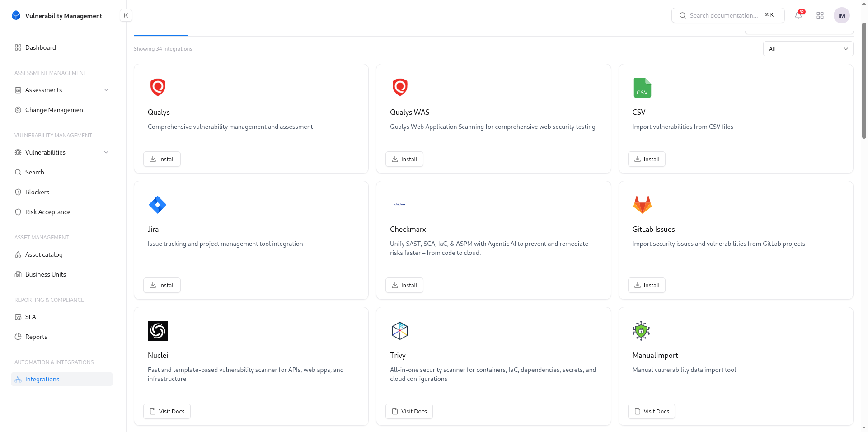Click the notifications bell icon
This screenshot has width=868, height=432.
pyautogui.click(x=798, y=15)
